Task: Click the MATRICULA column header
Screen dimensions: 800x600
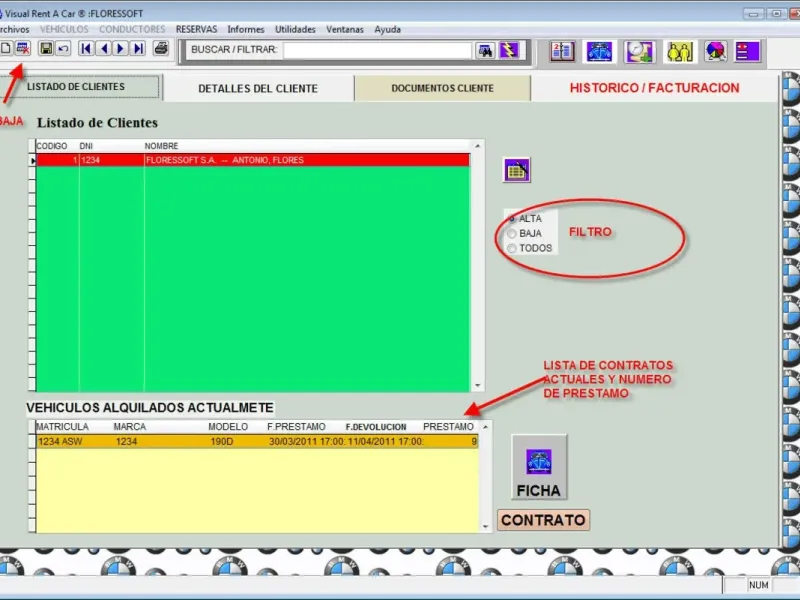Action: coord(62,427)
